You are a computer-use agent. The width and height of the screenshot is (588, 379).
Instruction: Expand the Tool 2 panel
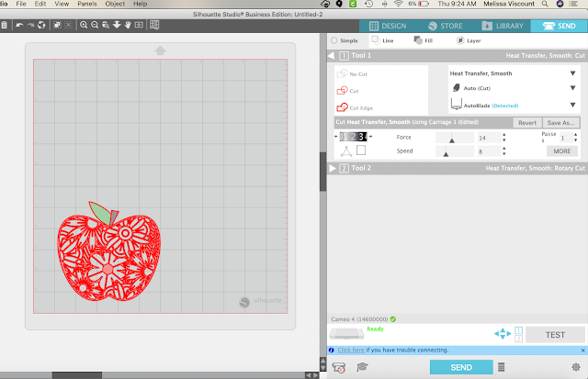coord(333,168)
